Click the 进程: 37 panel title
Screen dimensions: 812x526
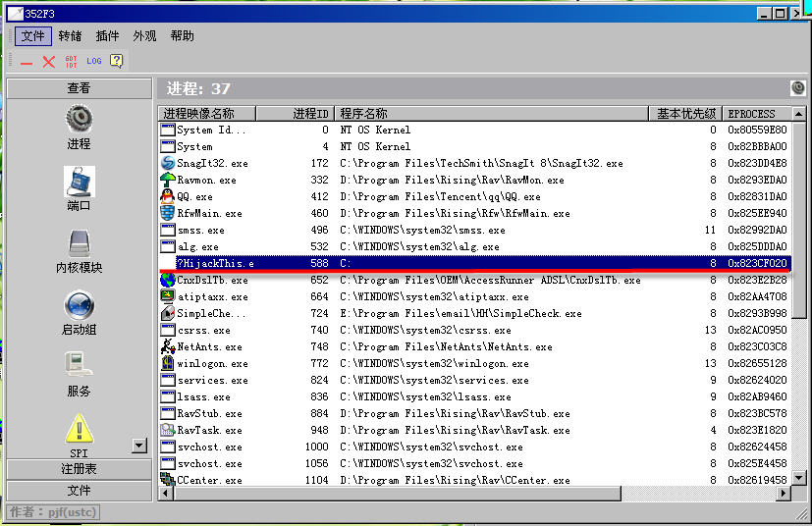coord(198,88)
